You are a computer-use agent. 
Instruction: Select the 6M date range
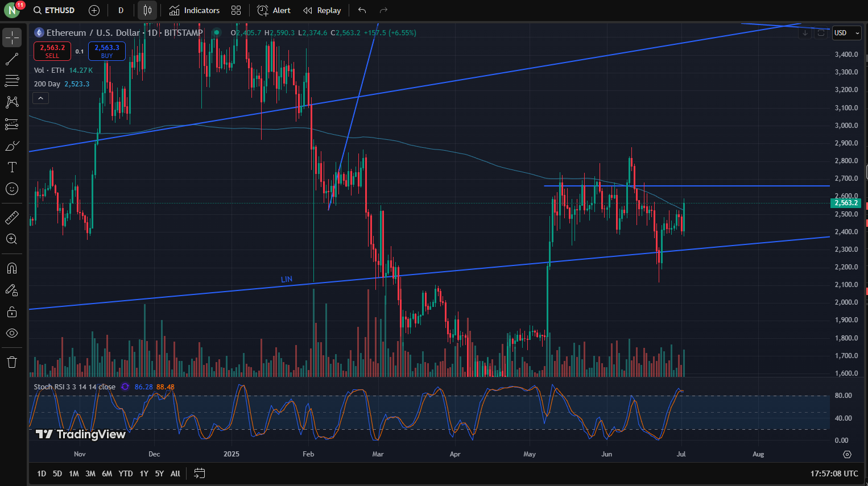click(107, 473)
